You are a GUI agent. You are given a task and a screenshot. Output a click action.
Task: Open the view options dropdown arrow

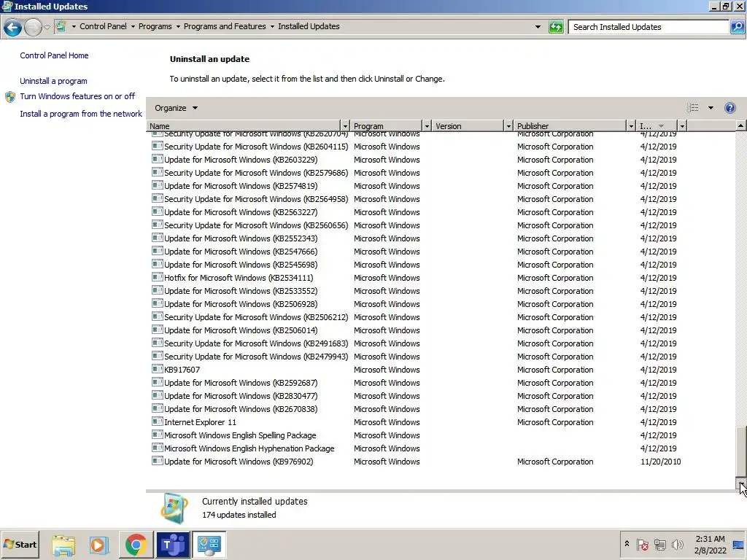[711, 108]
